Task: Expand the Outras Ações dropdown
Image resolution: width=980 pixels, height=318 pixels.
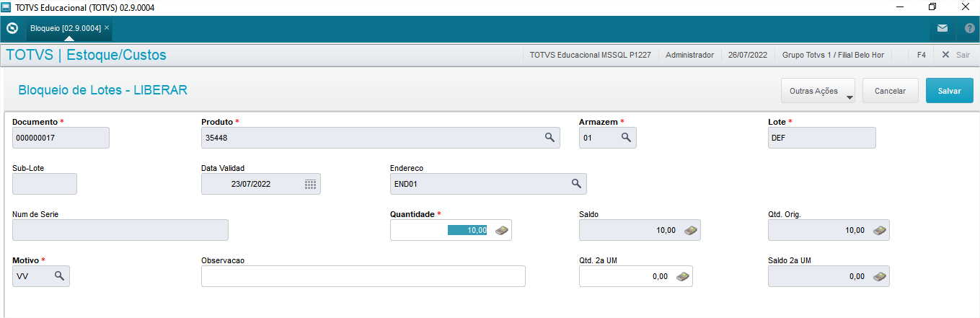Action: click(x=818, y=92)
